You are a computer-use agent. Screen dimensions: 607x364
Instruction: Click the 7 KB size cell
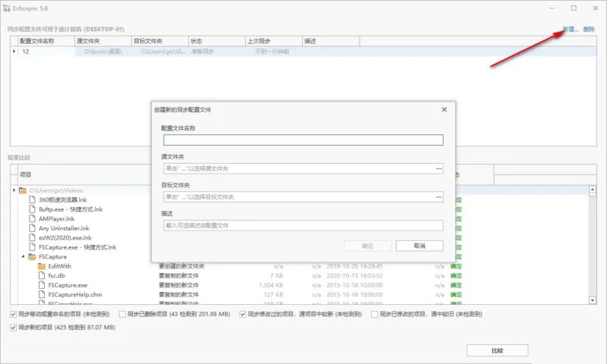click(x=276, y=275)
